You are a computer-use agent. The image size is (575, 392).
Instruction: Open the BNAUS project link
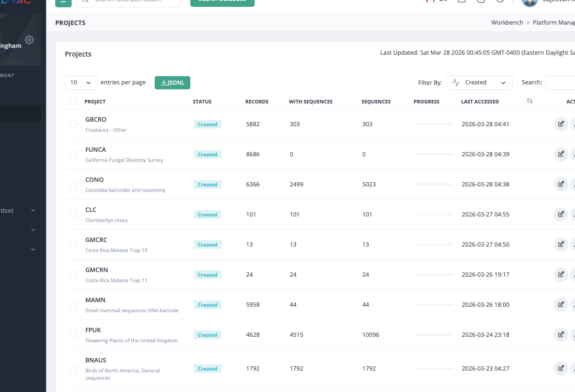tap(96, 360)
